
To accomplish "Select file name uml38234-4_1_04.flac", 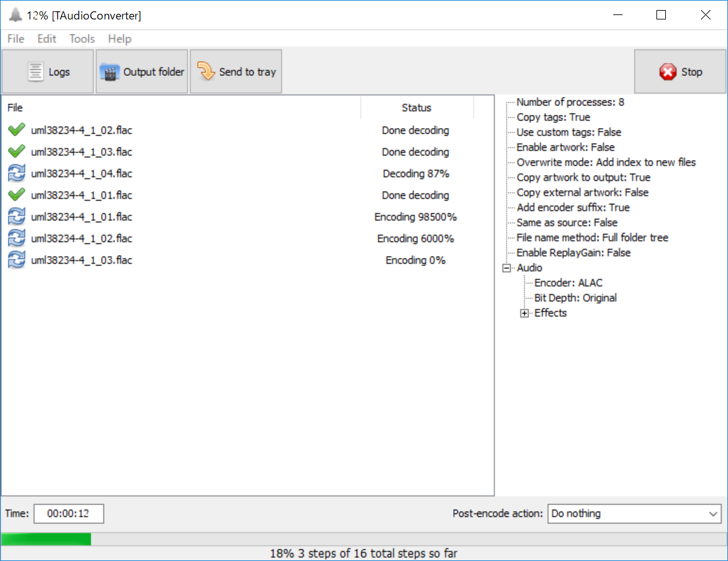I will tap(82, 174).
